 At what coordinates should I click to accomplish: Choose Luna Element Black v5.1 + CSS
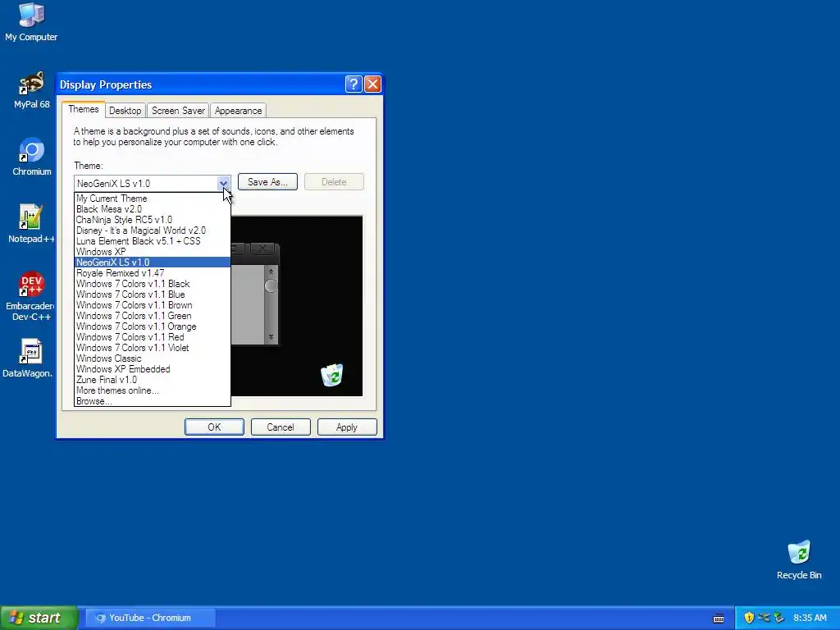point(152,241)
